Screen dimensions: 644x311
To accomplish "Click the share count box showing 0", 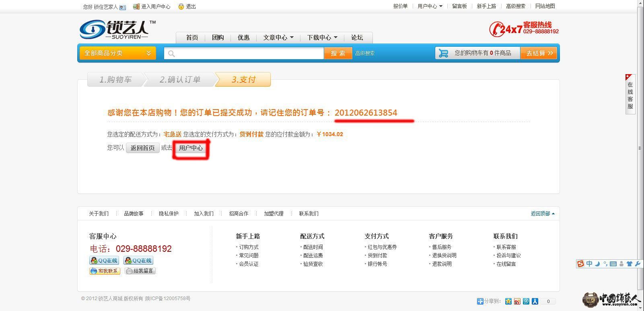I will coord(548,301).
